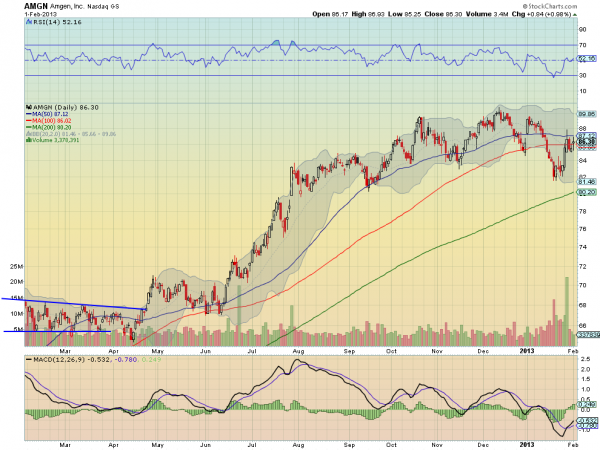
Task: Click the Volume 3,378,391 legend entry
Action: tap(55, 140)
